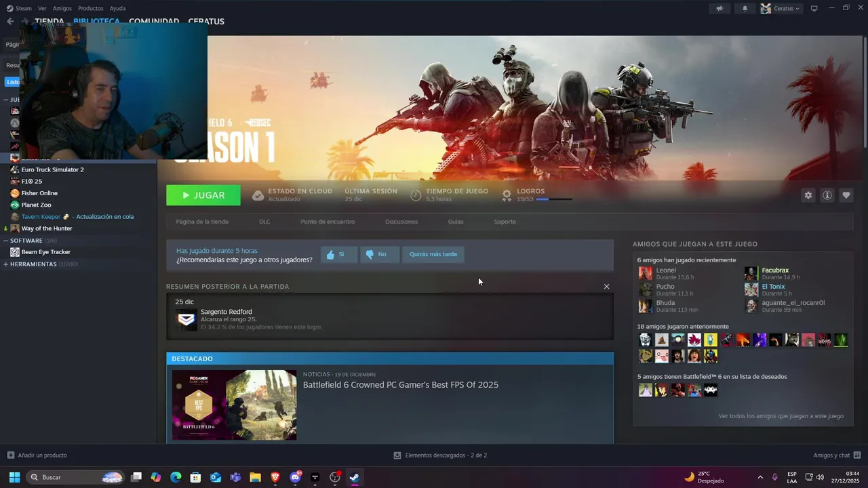Click Quizás más tarde button

click(x=433, y=254)
